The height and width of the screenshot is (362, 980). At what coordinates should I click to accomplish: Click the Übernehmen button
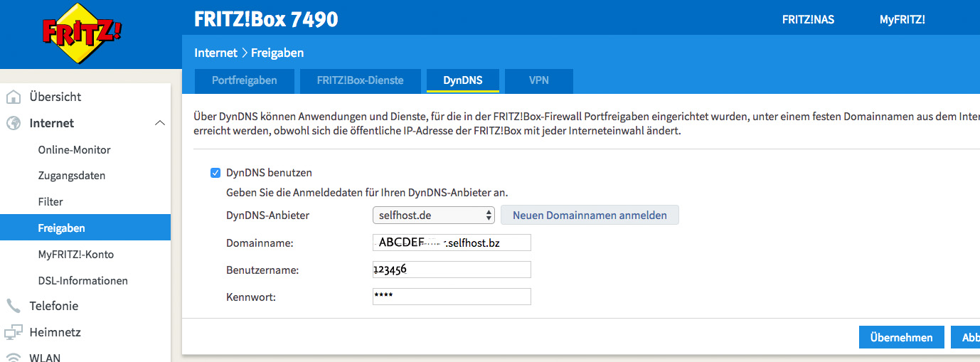pyautogui.click(x=901, y=338)
